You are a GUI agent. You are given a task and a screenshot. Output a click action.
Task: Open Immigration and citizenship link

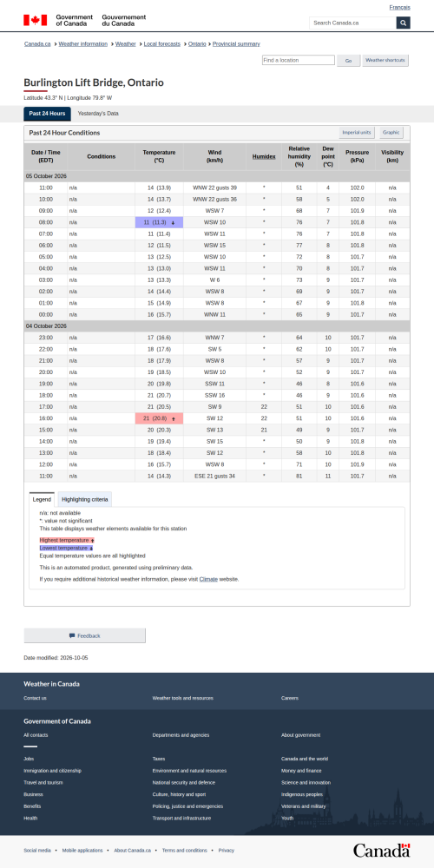[53, 771]
